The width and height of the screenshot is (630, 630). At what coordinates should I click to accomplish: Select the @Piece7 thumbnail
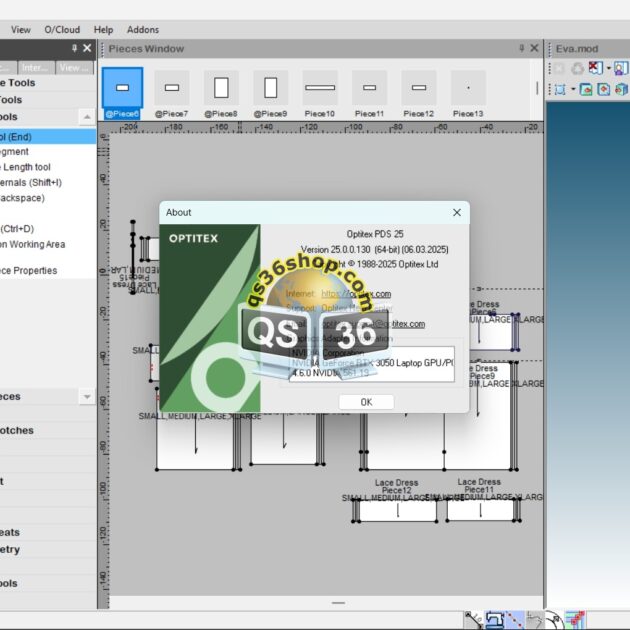coord(172,93)
